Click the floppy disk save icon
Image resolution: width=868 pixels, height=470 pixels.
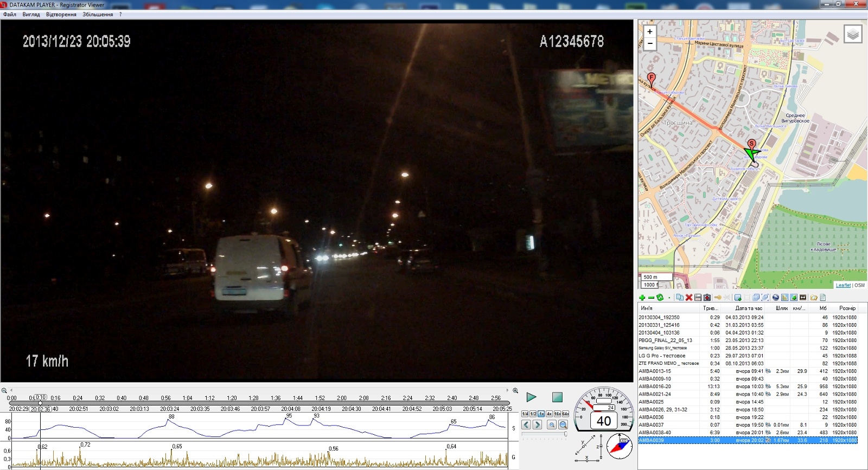coord(698,298)
